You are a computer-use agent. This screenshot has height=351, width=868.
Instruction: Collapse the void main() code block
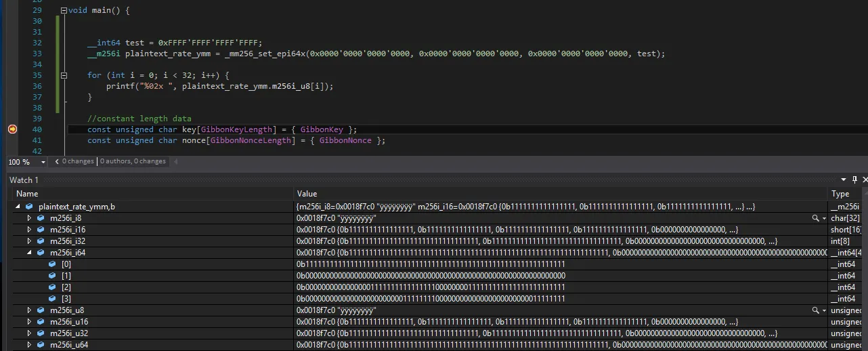coord(64,11)
